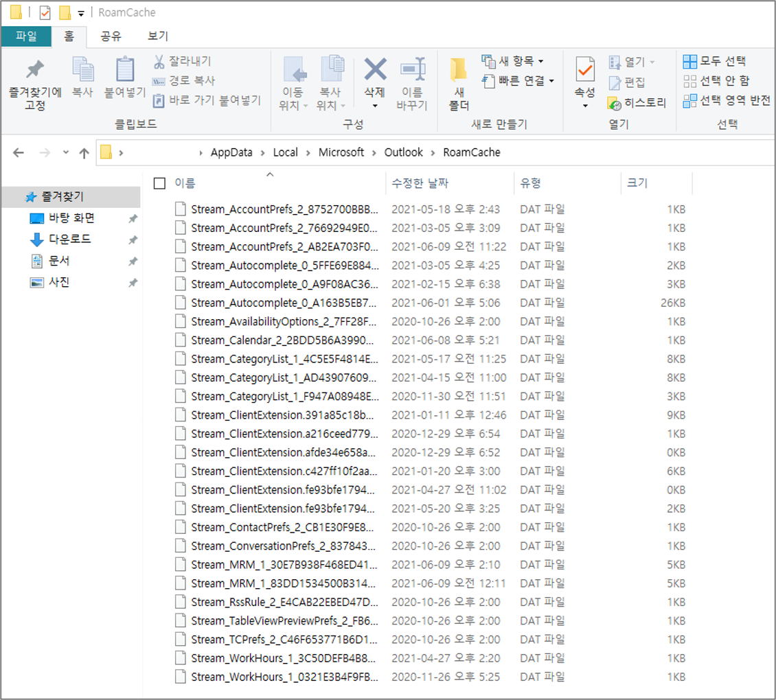Viewport: 776px width, 700px height.
Task: Open the recent locations dropdown arrow
Action: [x=66, y=152]
